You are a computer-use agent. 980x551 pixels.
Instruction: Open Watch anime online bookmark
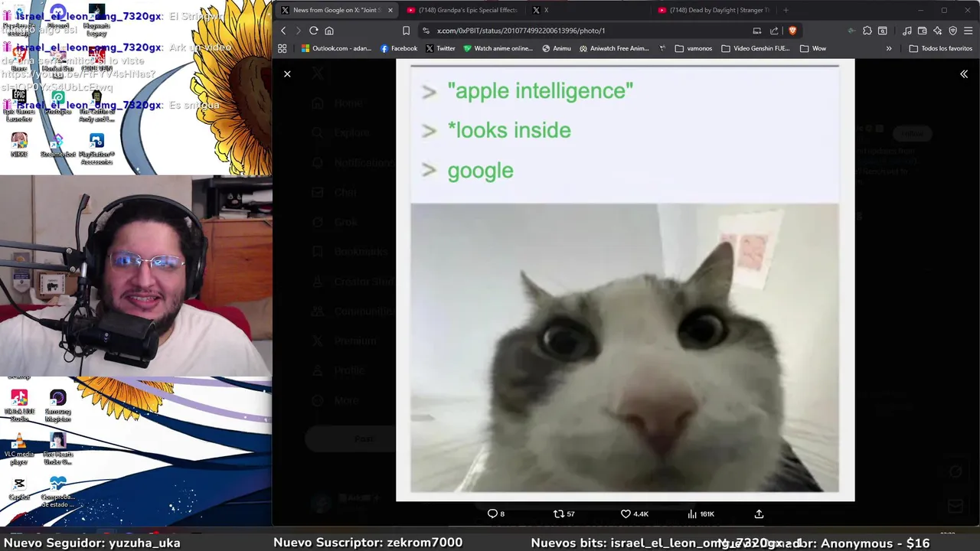[498, 48]
